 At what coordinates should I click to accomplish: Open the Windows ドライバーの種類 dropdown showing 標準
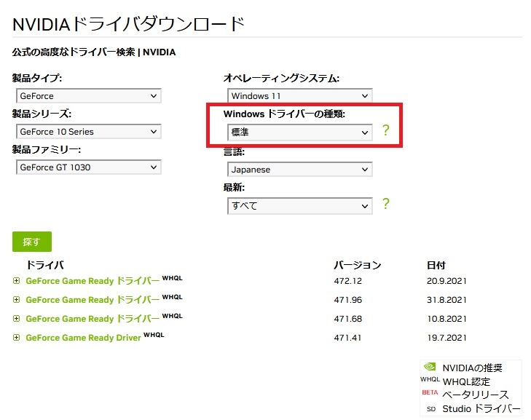point(299,132)
